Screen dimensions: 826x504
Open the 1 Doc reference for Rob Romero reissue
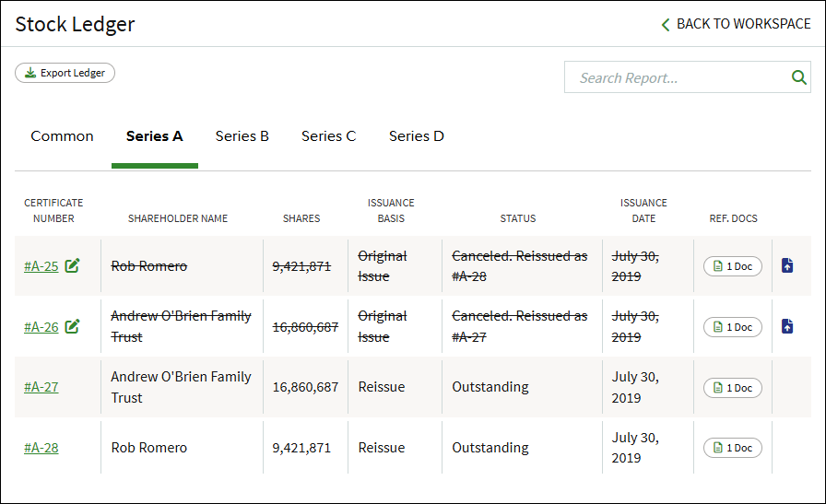pos(732,448)
